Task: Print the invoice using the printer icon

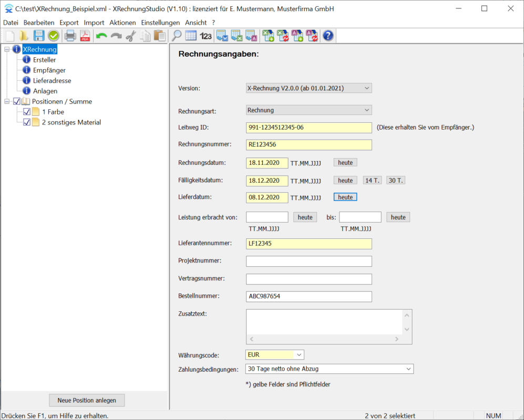Action: point(70,36)
